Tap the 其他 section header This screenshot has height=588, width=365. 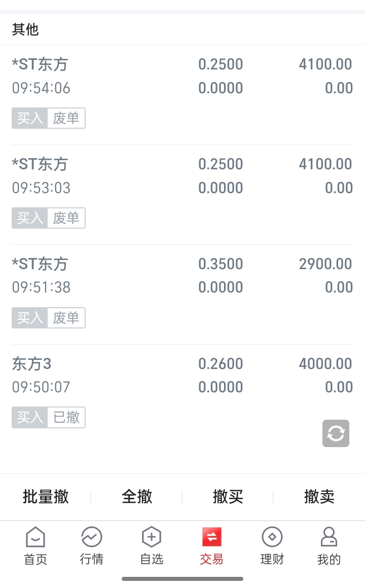point(25,29)
